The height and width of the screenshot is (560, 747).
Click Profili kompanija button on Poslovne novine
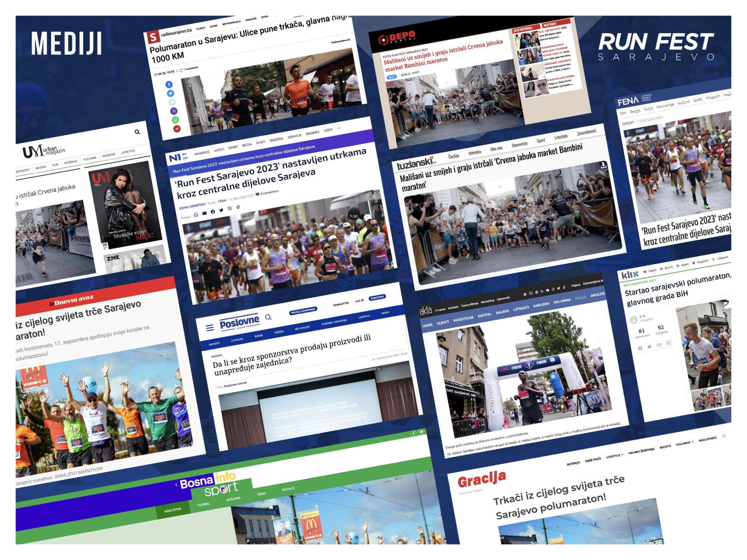point(303,310)
